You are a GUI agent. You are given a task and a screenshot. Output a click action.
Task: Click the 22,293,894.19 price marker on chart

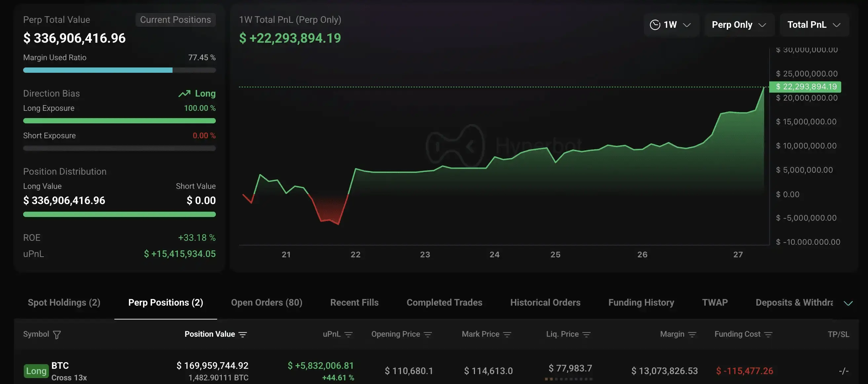pos(805,87)
